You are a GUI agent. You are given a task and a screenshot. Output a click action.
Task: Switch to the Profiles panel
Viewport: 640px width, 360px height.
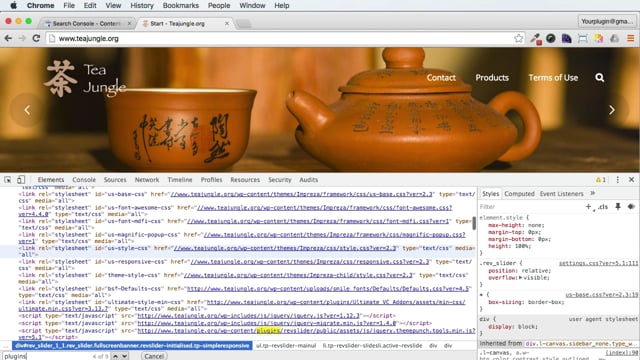click(x=211, y=180)
